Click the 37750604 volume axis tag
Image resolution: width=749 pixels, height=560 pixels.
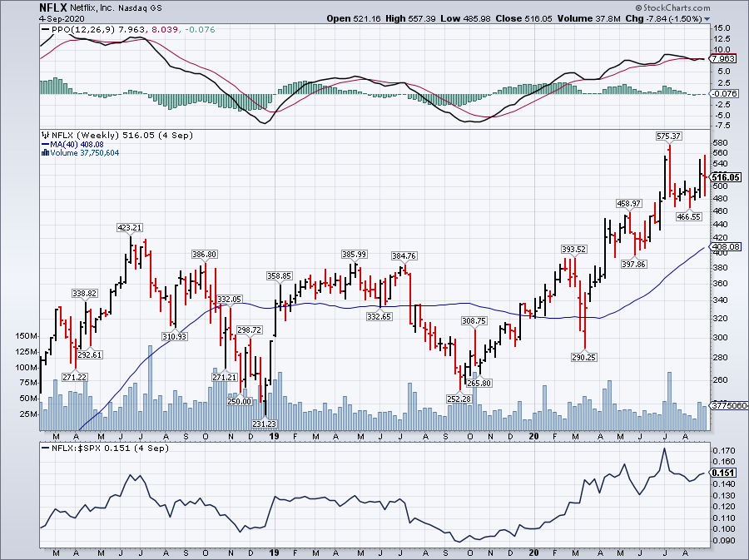(729, 405)
